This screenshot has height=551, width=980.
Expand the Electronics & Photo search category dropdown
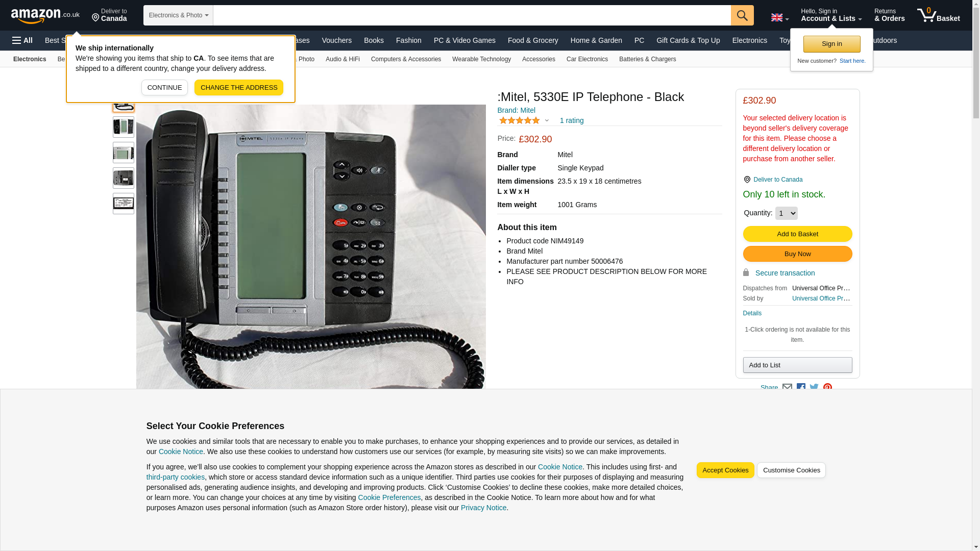point(178,15)
